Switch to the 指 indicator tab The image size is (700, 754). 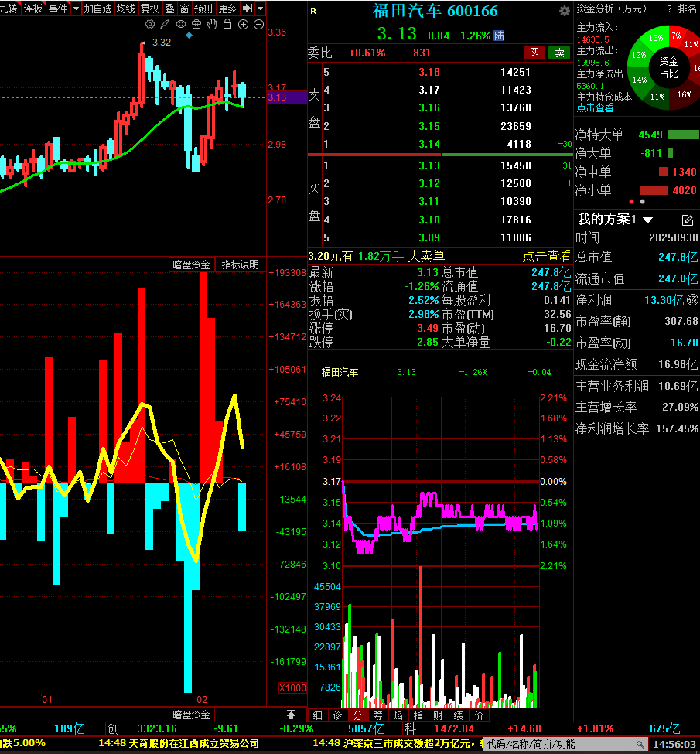coord(418,715)
